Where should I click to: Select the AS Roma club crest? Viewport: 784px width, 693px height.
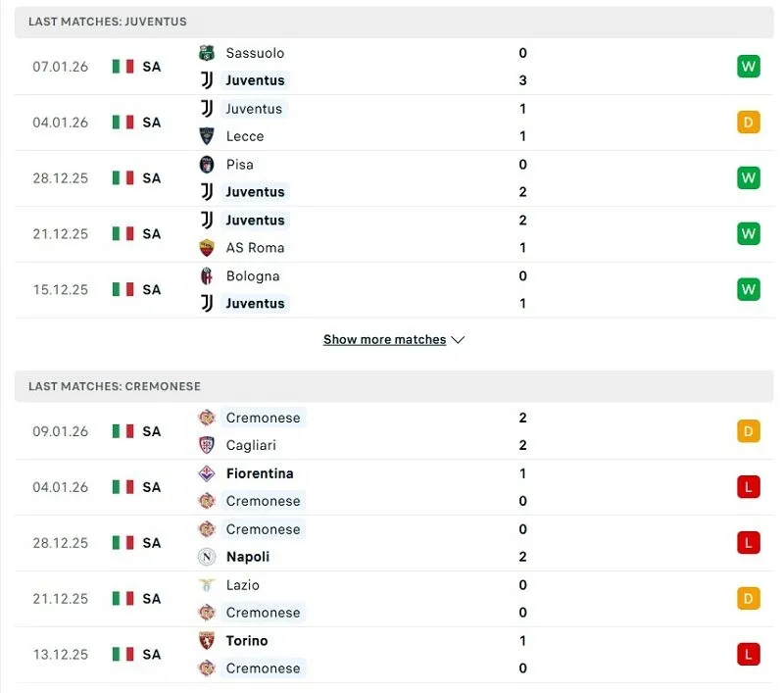pos(206,248)
